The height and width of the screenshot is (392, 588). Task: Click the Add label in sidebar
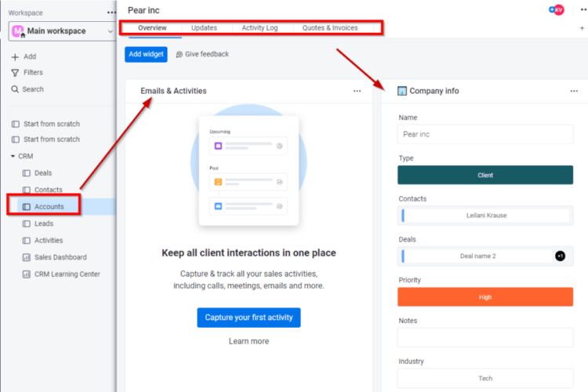(30, 56)
